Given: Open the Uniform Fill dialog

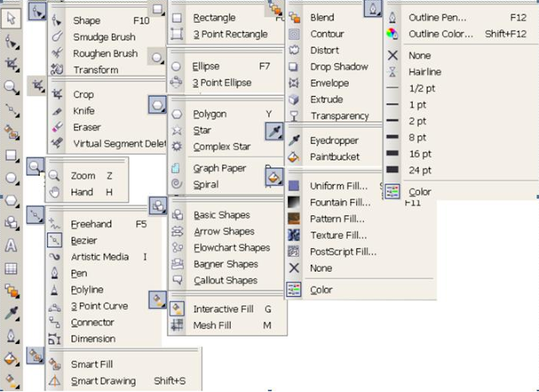Looking at the screenshot, I should coord(339,186).
